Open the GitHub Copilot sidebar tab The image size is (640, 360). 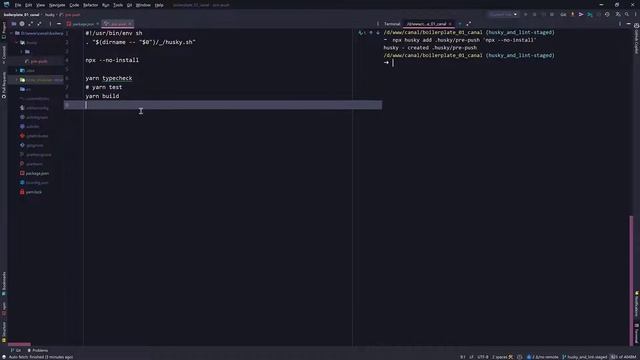coord(636,38)
